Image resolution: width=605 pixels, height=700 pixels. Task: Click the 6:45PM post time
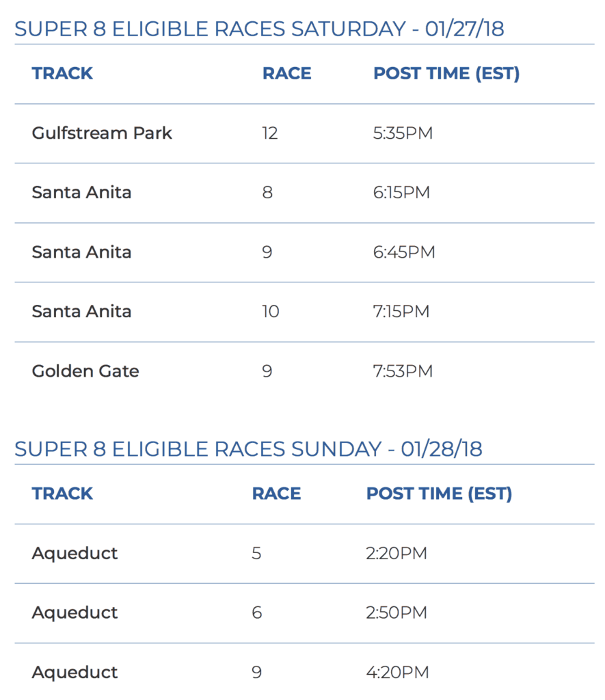[x=404, y=252]
